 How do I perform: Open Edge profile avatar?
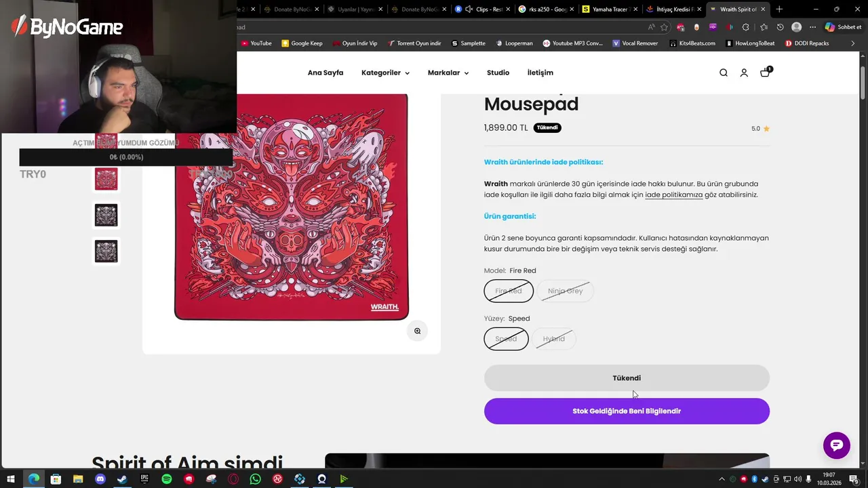[x=796, y=27]
